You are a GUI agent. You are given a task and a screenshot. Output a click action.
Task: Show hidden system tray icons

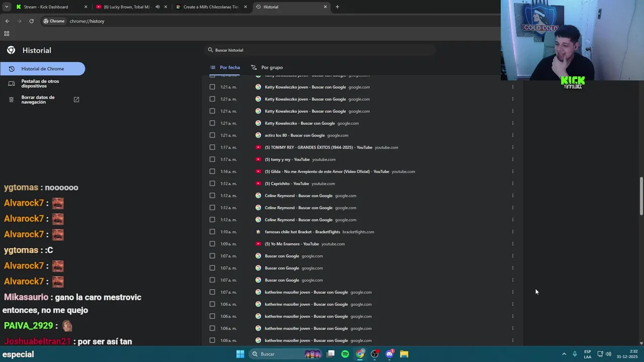click(x=564, y=354)
